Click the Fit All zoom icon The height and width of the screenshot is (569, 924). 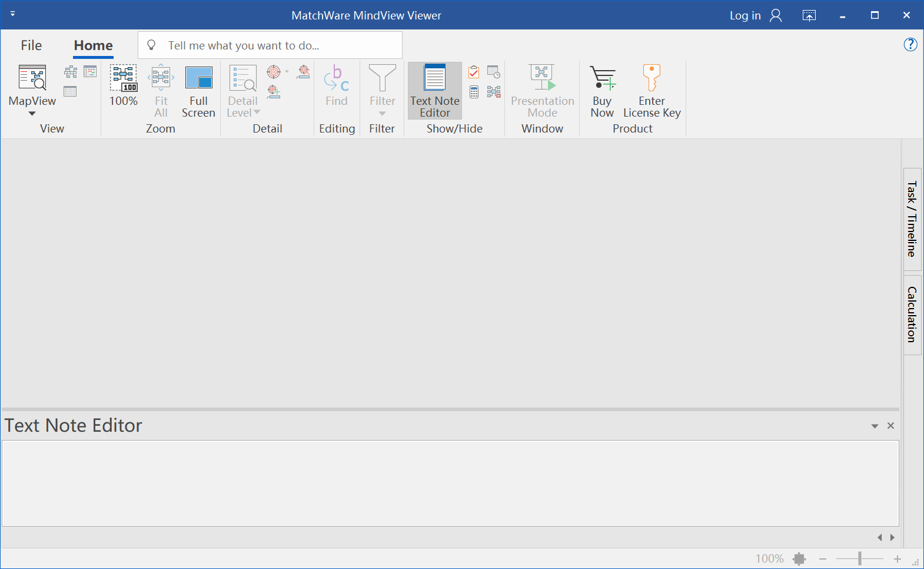click(x=161, y=78)
